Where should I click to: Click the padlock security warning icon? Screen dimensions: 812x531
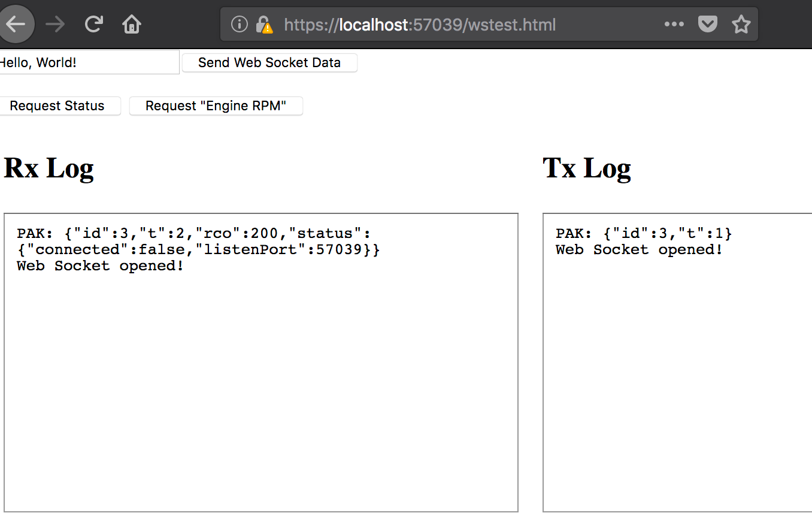[263, 25]
